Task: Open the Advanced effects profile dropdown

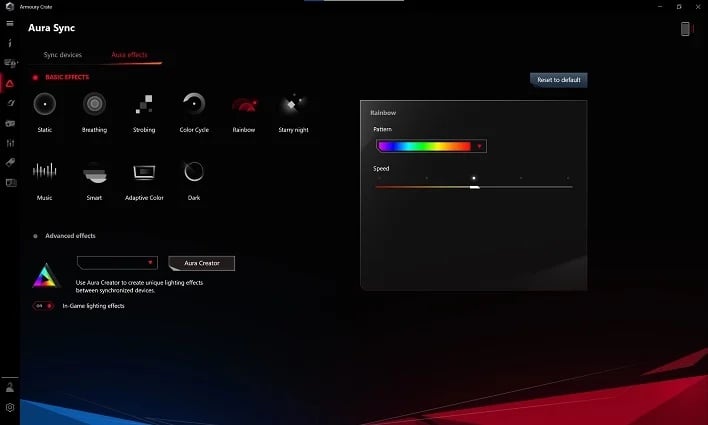Action: [x=117, y=262]
